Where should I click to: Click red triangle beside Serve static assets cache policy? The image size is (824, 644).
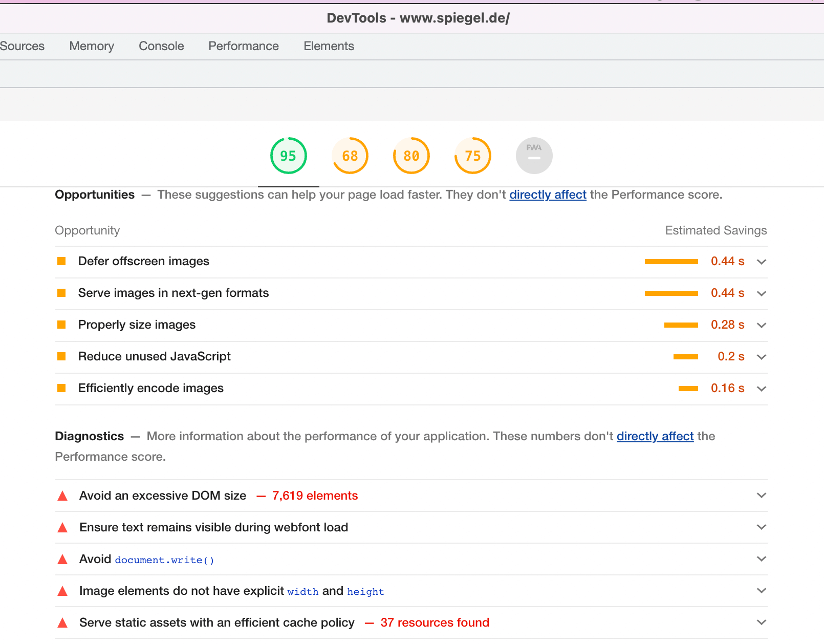coord(62,622)
